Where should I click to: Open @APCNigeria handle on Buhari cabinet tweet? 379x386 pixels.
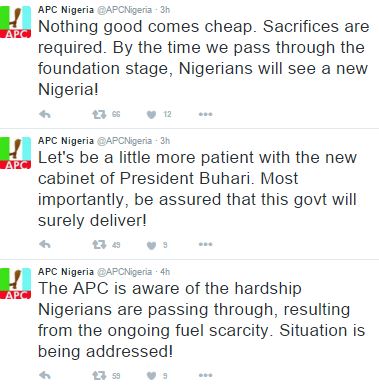(x=124, y=141)
